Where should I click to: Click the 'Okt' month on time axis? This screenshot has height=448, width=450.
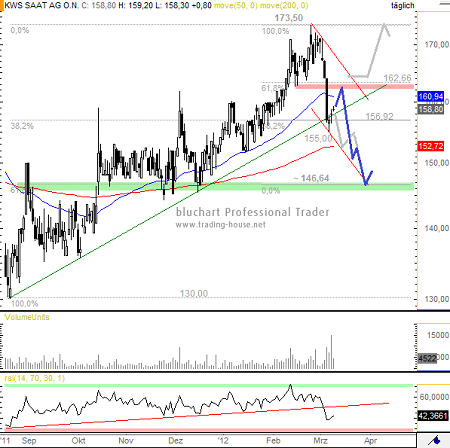[79, 441]
